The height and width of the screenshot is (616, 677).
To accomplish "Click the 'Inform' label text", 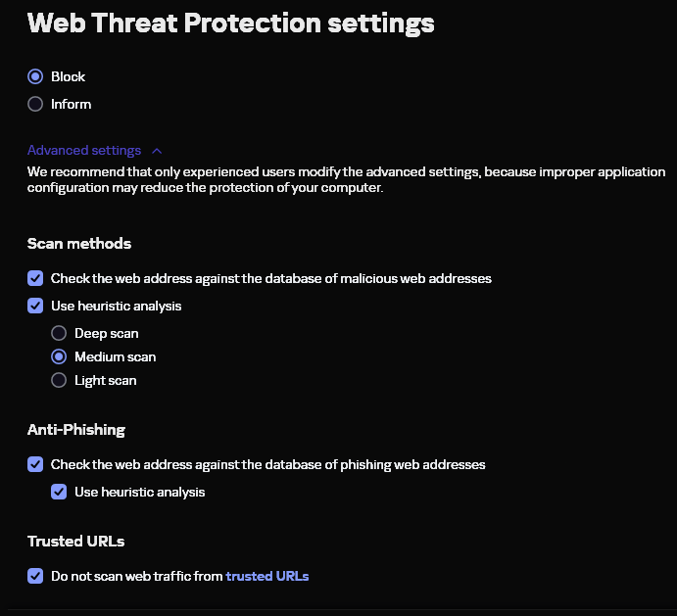I will pos(71,104).
